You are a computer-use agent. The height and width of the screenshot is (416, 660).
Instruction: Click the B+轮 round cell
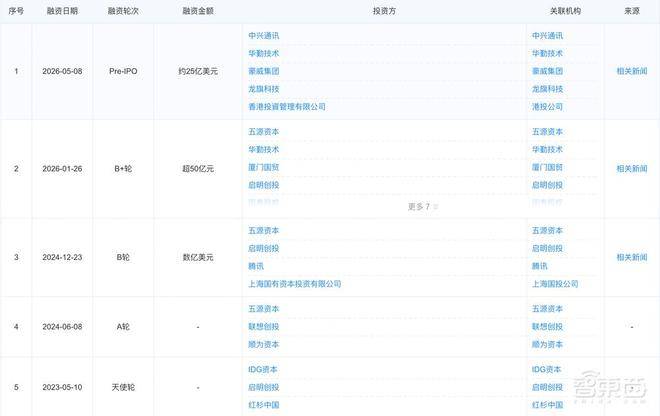pyautogui.click(x=123, y=169)
